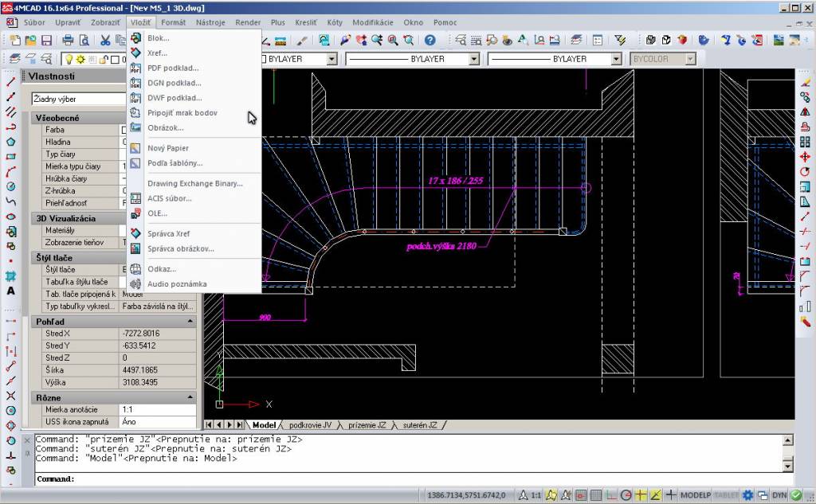Toggle MODELP model/paper space
The image size is (816, 504).
tap(695, 495)
